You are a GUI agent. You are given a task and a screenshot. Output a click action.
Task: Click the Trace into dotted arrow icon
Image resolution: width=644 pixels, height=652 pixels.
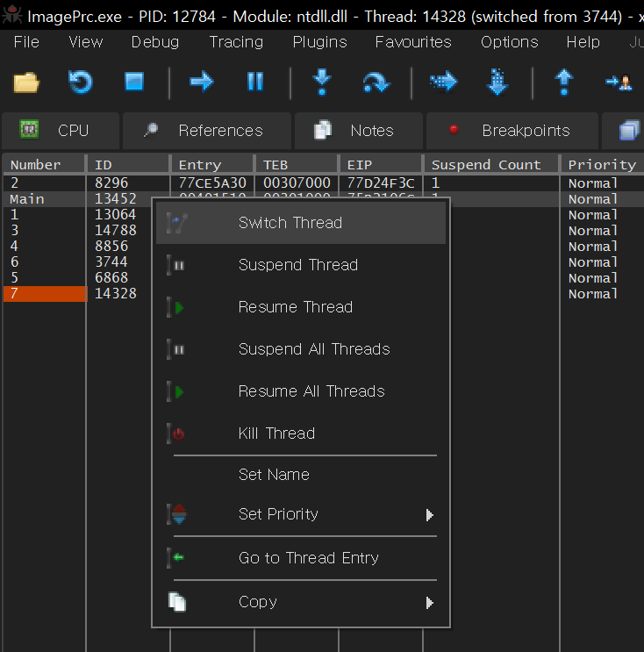point(443,82)
